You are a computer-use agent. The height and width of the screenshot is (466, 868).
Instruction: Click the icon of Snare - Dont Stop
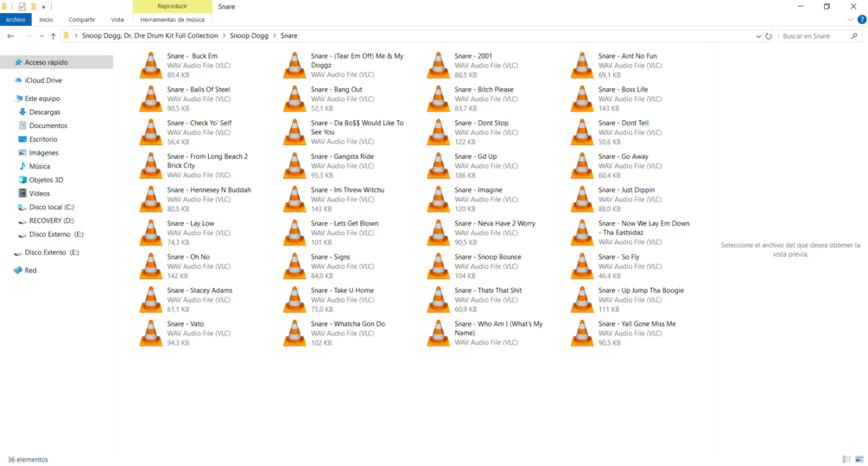pos(439,132)
